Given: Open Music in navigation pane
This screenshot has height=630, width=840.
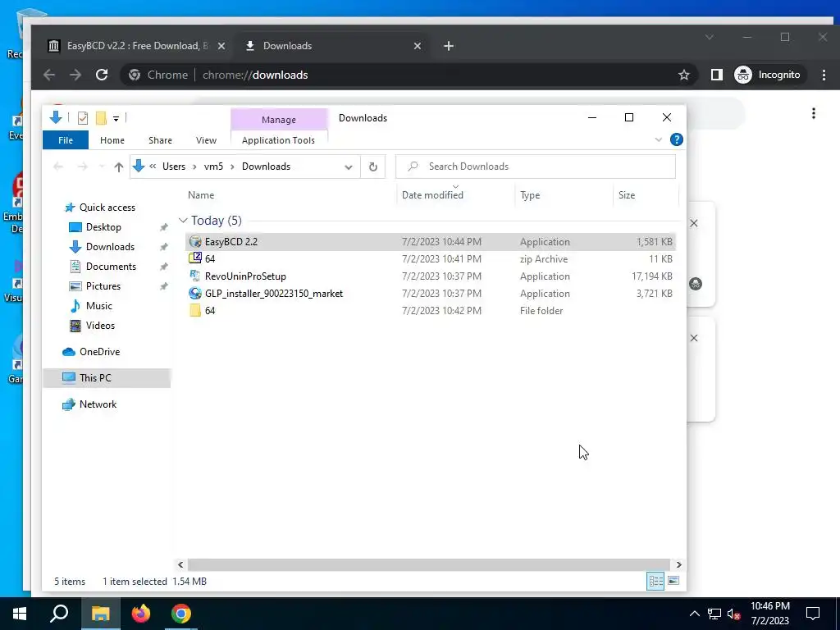Looking at the screenshot, I should (x=98, y=306).
